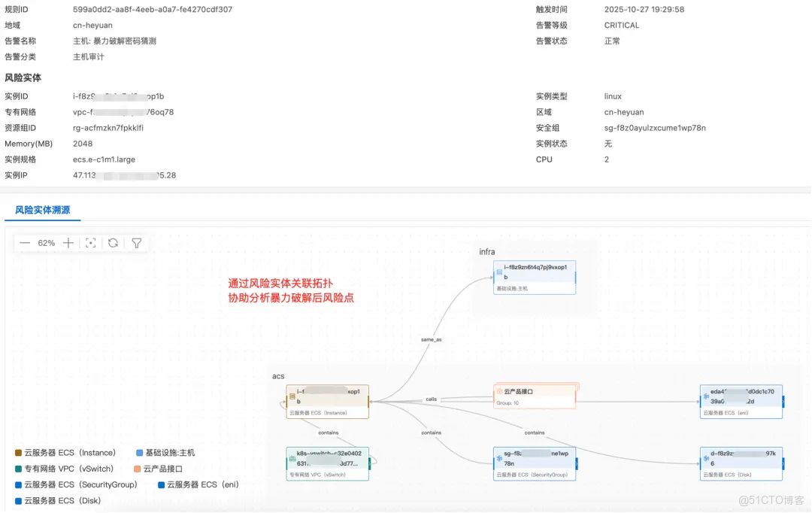Screen dimensions: 812x513
Task: Click the plus icon to zoom in
Action: point(69,243)
